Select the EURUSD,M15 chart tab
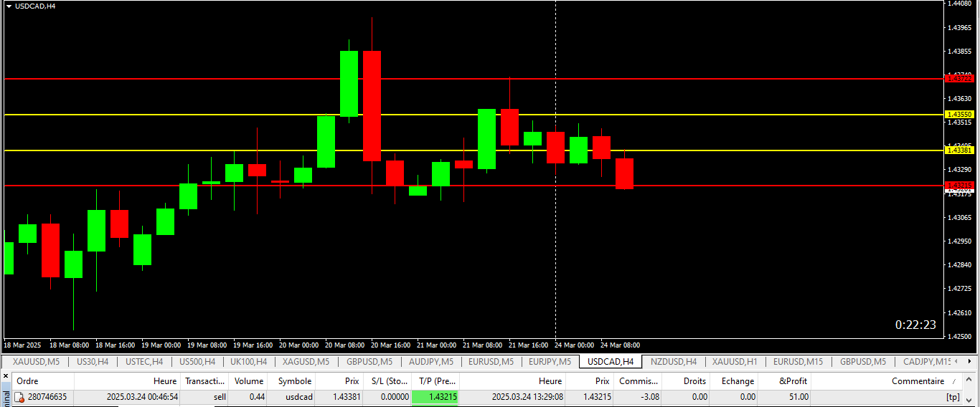Viewport: 980px width, 407px height. click(798, 362)
